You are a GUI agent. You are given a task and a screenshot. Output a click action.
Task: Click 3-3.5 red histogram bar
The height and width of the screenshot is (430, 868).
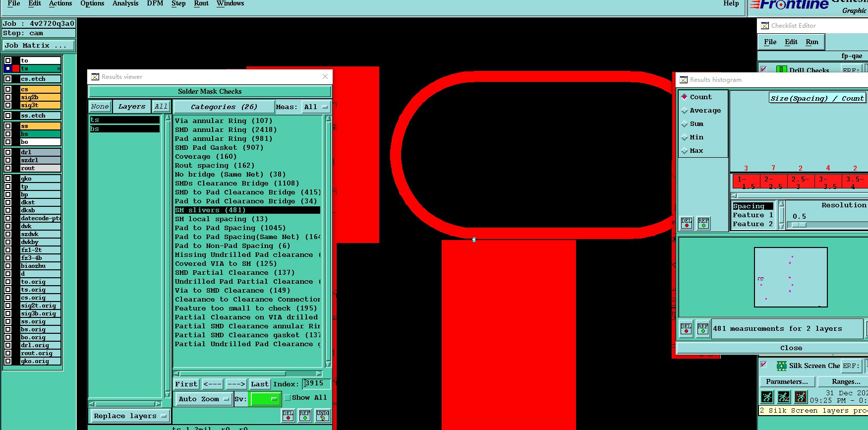click(x=828, y=182)
